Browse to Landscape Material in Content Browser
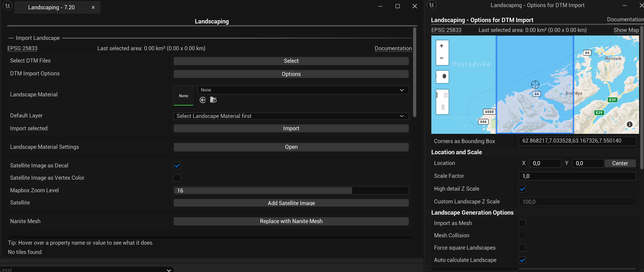This screenshot has width=644, height=272. [x=213, y=100]
